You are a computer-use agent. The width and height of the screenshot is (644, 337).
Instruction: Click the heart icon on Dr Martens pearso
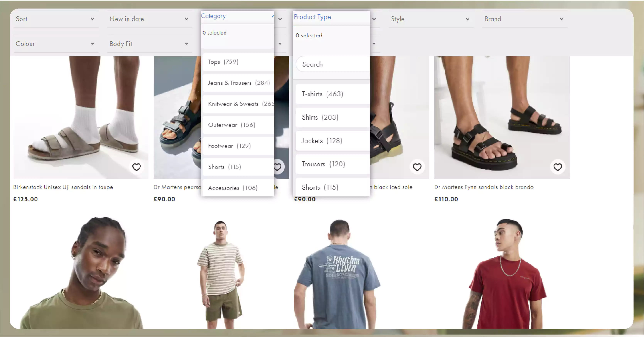[277, 167]
